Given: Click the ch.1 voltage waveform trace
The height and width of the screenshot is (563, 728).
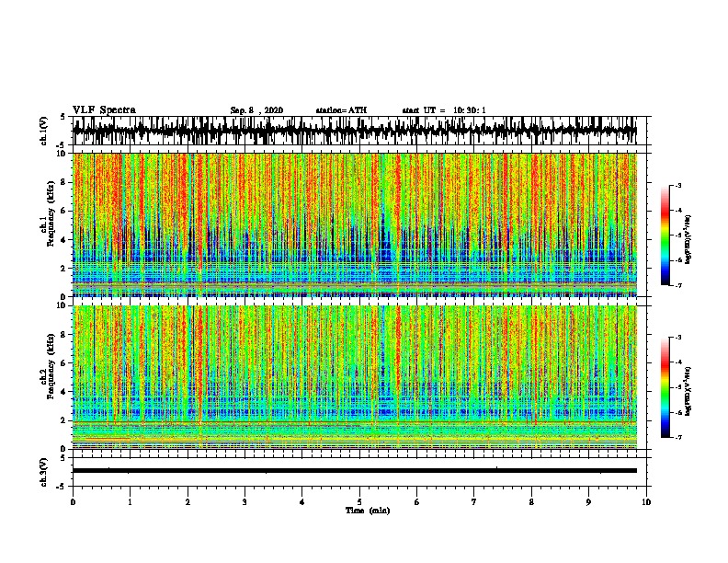Looking at the screenshot, I should point(354,131).
